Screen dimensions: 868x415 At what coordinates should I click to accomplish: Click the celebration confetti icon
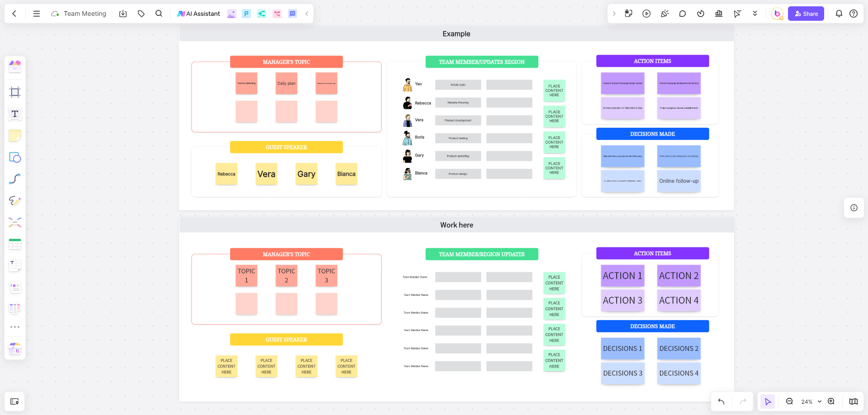click(x=665, y=14)
